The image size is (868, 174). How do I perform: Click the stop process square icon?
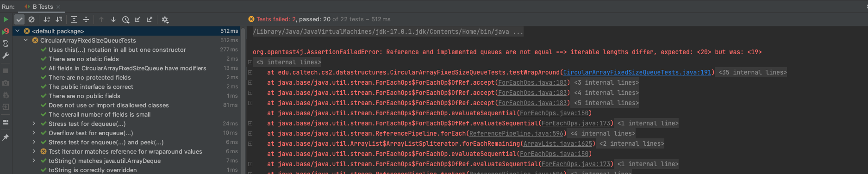click(6, 71)
